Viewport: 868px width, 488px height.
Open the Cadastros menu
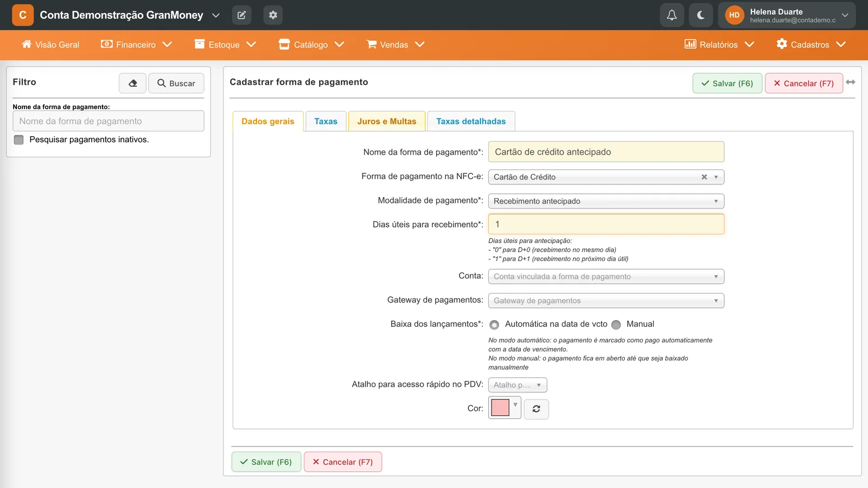[811, 45]
